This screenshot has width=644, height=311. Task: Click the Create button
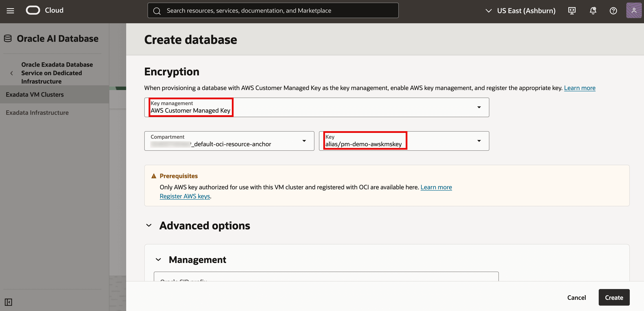pos(614,297)
